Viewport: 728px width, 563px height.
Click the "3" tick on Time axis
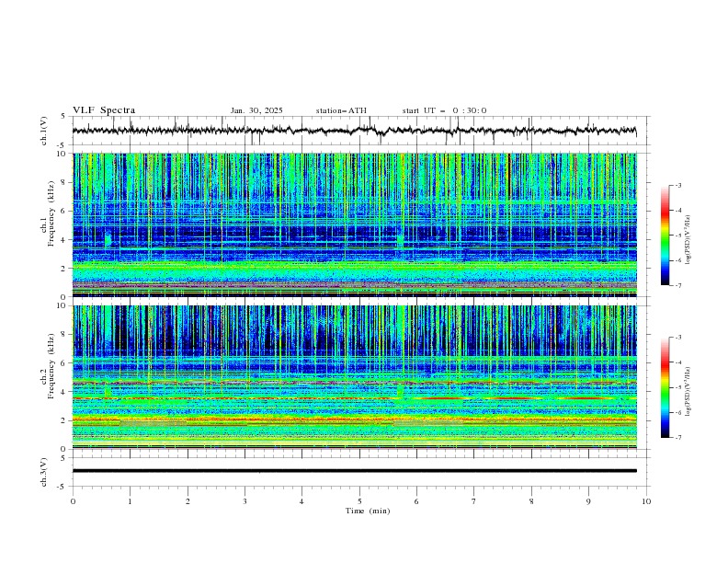245,501
